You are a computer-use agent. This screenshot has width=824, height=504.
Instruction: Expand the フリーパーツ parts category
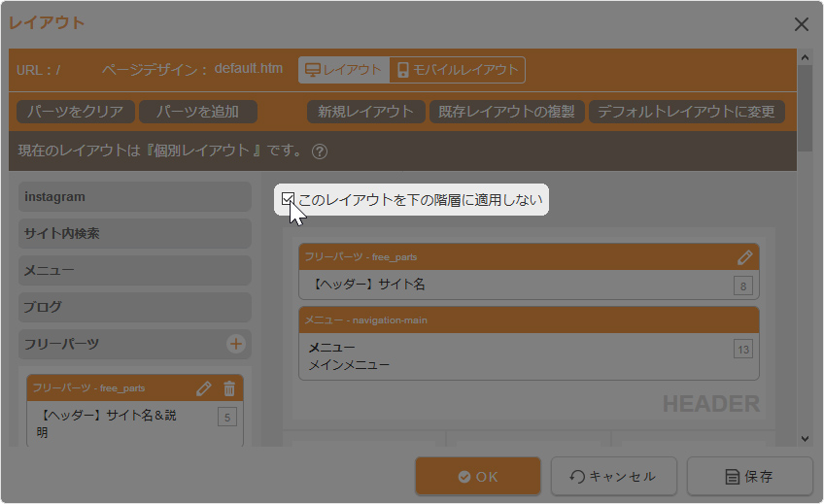121,344
